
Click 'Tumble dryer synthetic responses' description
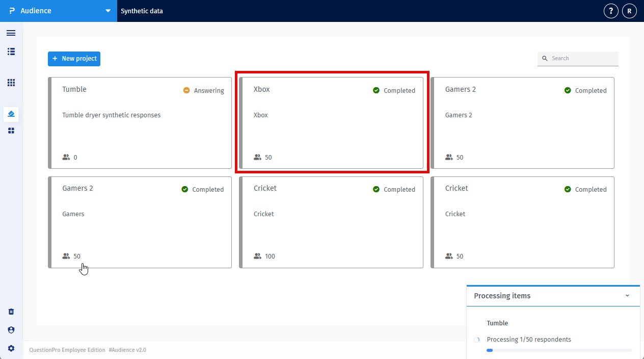tap(111, 115)
